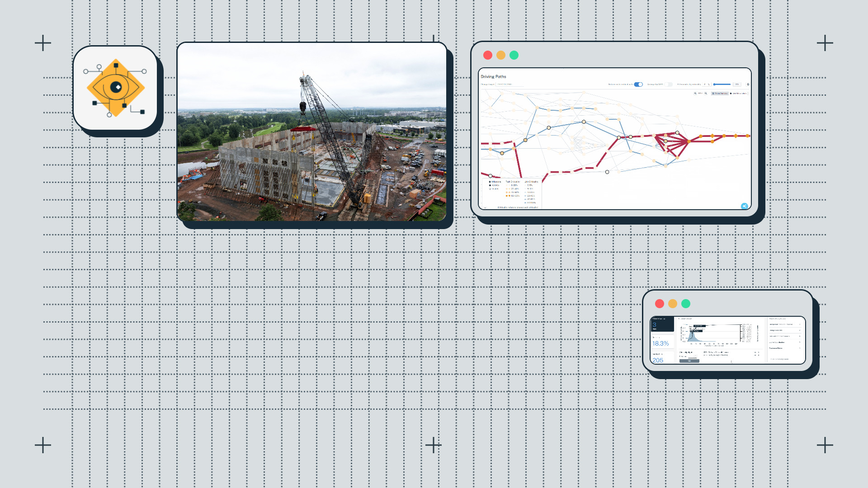The image size is (868, 488).
Task: Click the filter criticality percent input box
Action: [706, 84]
